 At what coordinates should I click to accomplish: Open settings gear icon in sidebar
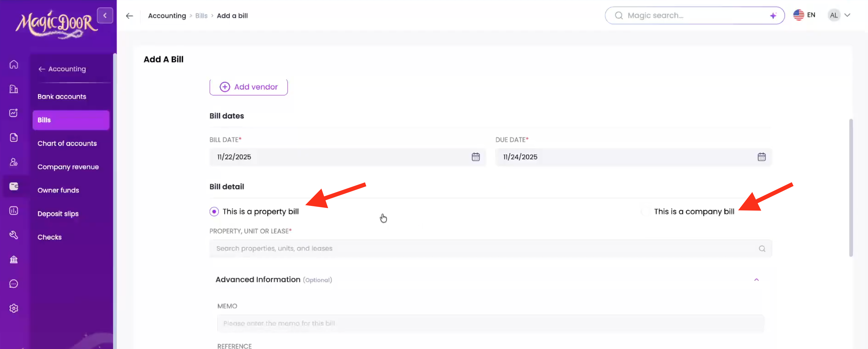tap(14, 308)
